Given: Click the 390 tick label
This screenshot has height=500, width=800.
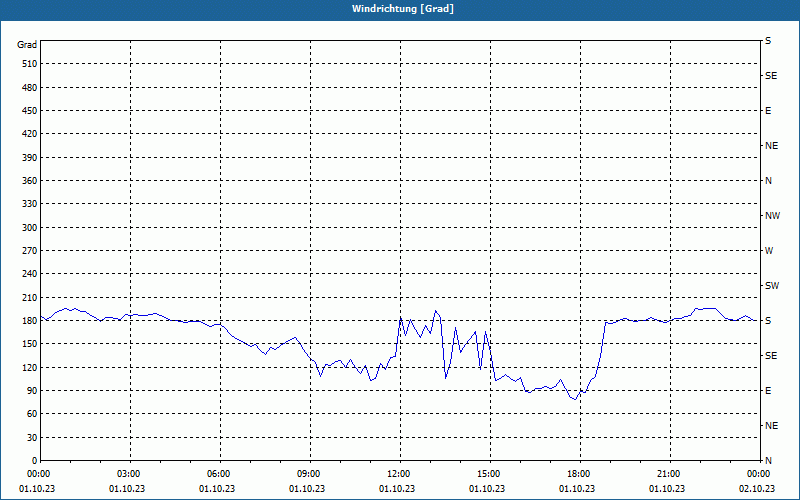Looking at the screenshot, I should (x=30, y=158).
